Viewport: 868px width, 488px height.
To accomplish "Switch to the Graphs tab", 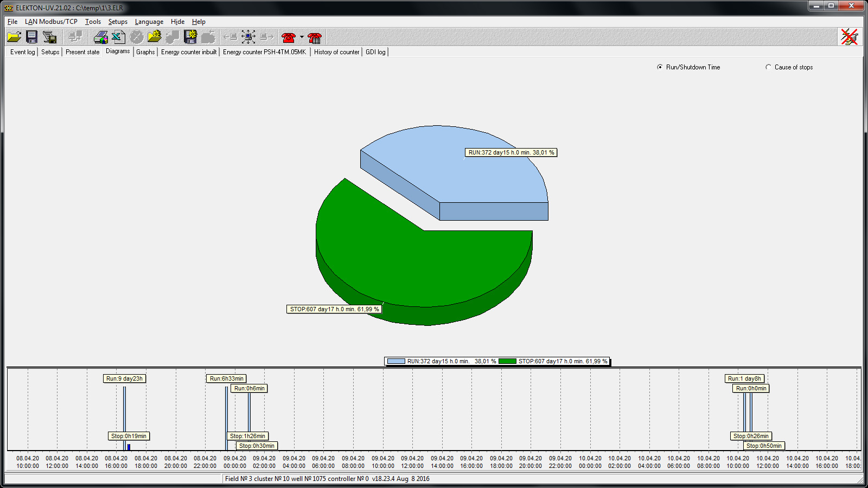I will click(x=145, y=52).
